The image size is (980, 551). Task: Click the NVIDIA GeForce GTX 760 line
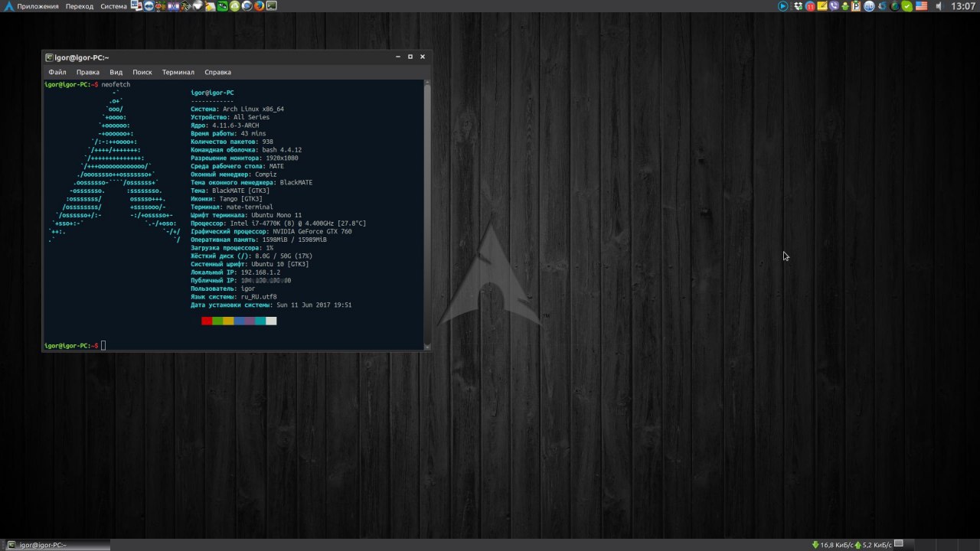pyautogui.click(x=271, y=231)
